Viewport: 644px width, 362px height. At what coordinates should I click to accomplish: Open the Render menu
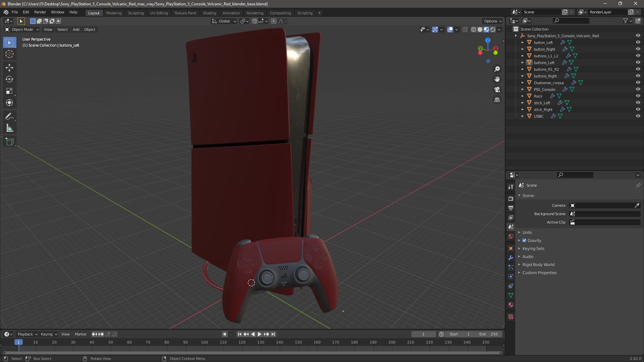40,12
